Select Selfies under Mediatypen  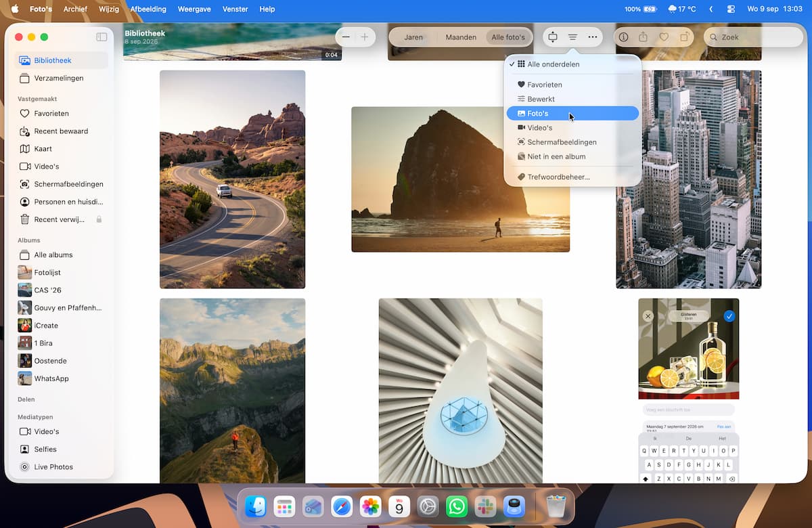(x=62, y=449)
